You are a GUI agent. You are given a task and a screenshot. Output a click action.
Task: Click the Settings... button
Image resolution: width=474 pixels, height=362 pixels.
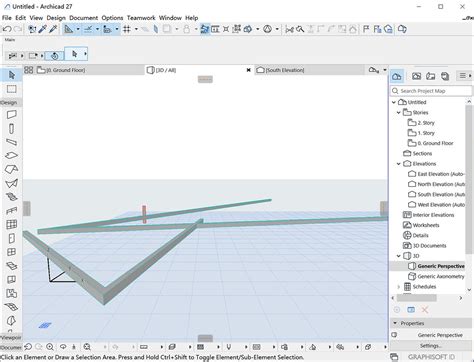[431, 346]
